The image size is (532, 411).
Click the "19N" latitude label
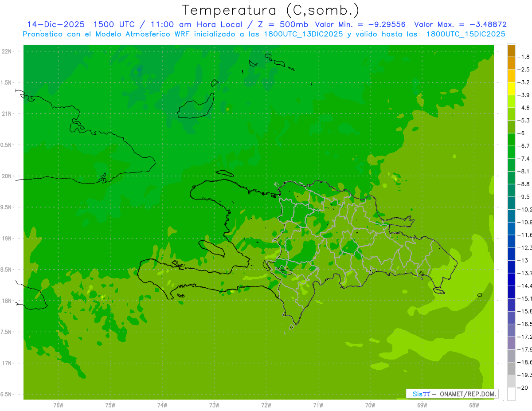[x=7, y=239]
